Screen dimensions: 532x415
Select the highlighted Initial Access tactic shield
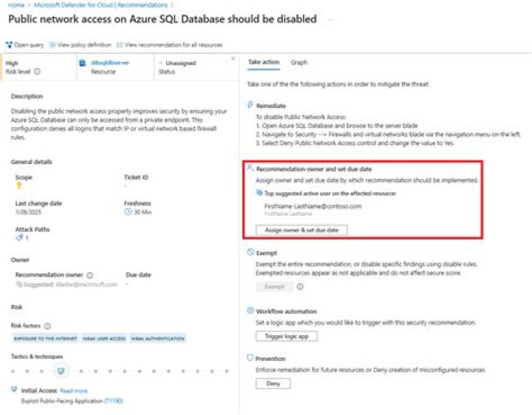pyautogui.click(x=61, y=370)
